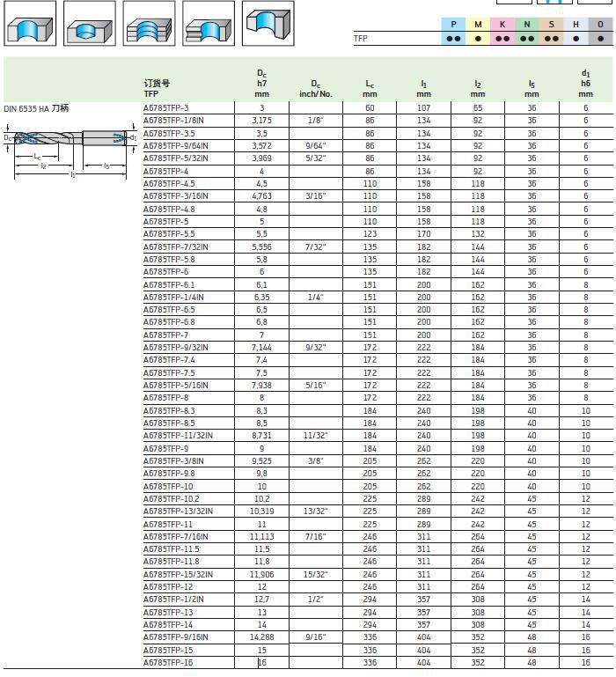Click the Dc inch/No. column header
616x677 pixels.
(316, 89)
